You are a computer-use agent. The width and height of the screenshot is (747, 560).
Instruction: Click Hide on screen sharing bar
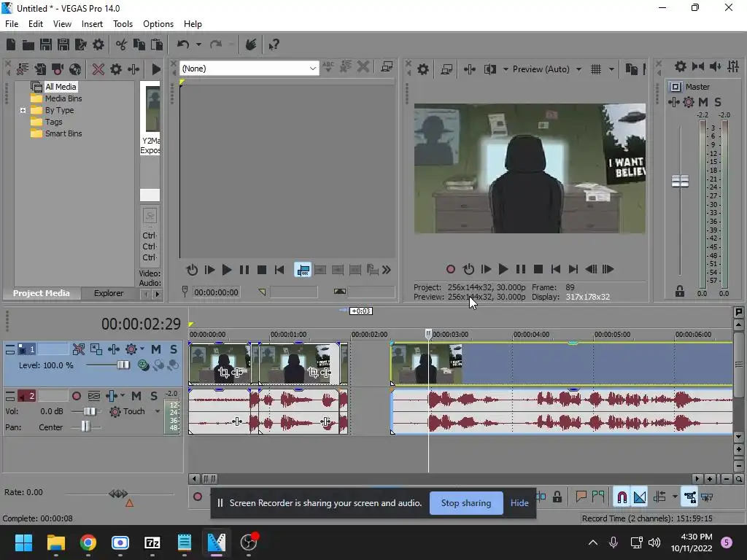(519, 503)
